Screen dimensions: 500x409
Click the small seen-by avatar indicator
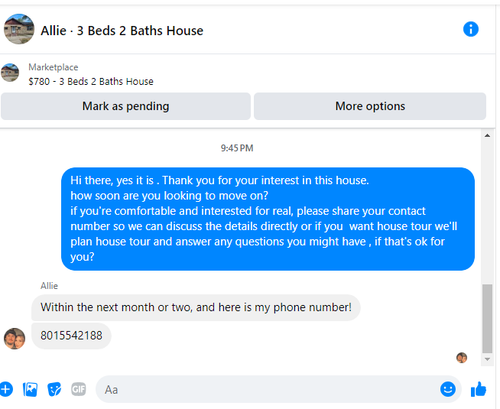click(x=462, y=358)
